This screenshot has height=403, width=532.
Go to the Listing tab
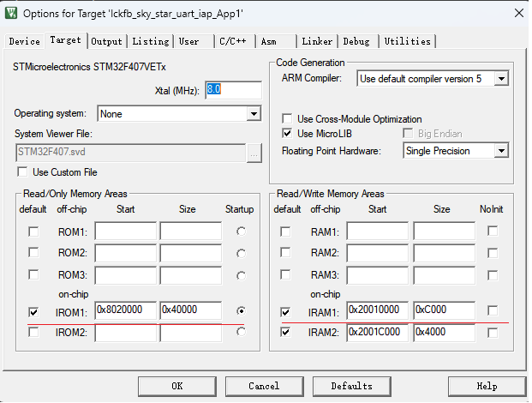coord(151,41)
